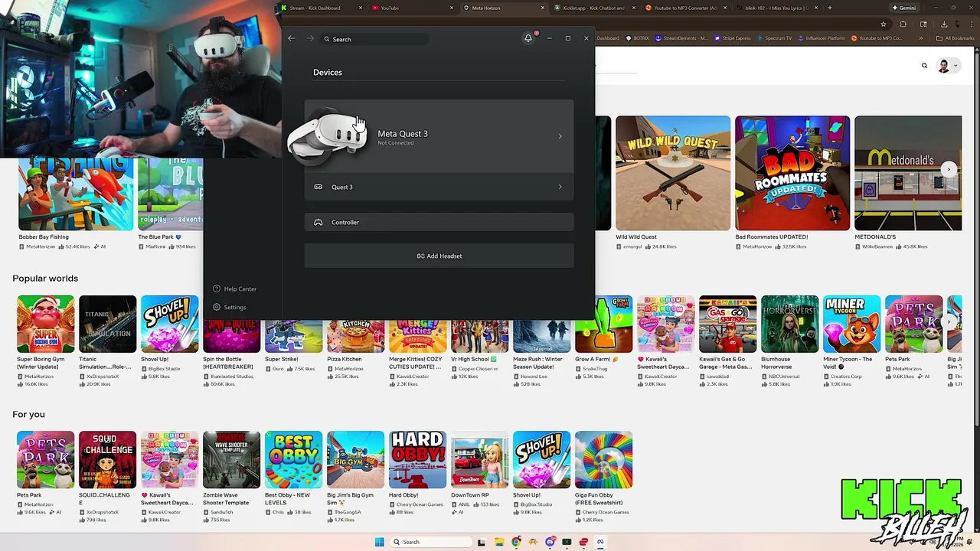
Task: Switch to the Kicklet.app browser tab
Action: point(596,8)
